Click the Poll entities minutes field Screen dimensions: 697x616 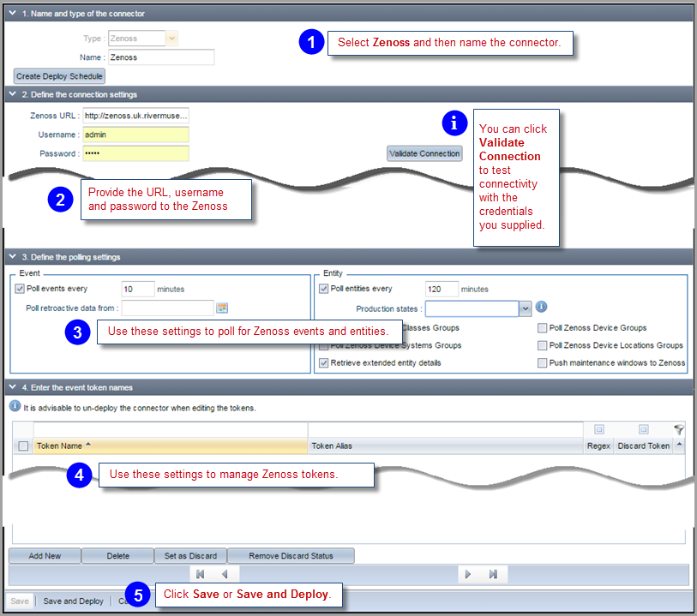point(442,289)
